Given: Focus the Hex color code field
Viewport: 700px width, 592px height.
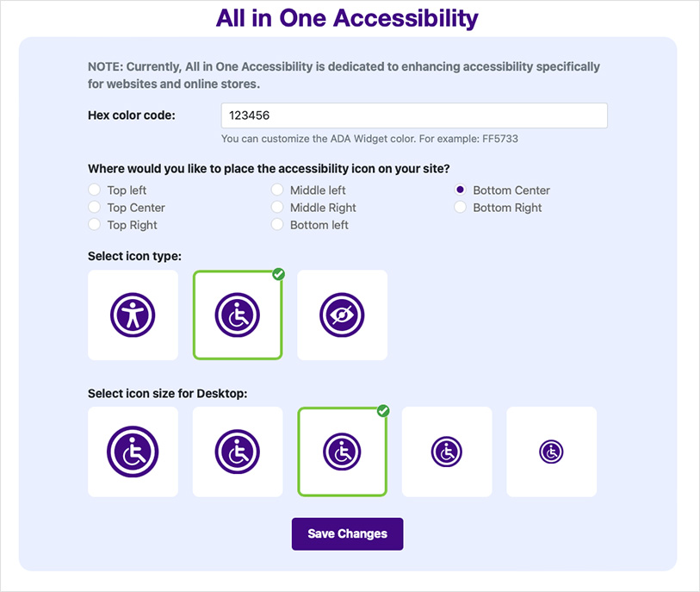Looking at the screenshot, I should [413, 115].
